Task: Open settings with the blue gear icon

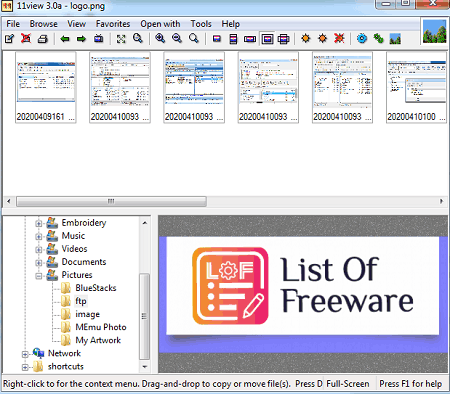Action: pyautogui.click(x=362, y=39)
